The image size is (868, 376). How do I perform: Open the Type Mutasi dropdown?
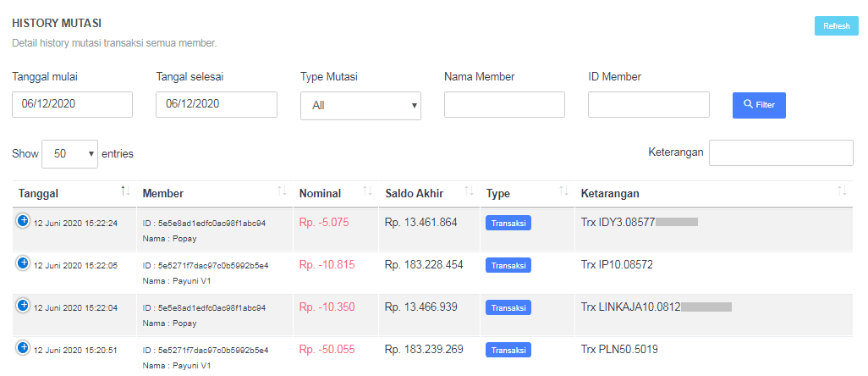click(360, 106)
